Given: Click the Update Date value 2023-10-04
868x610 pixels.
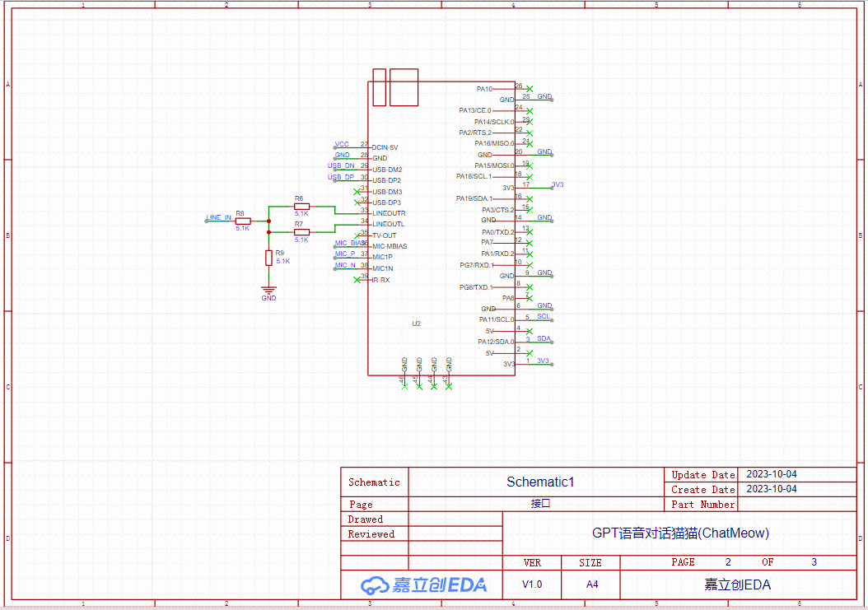Looking at the screenshot, I should click(771, 474).
